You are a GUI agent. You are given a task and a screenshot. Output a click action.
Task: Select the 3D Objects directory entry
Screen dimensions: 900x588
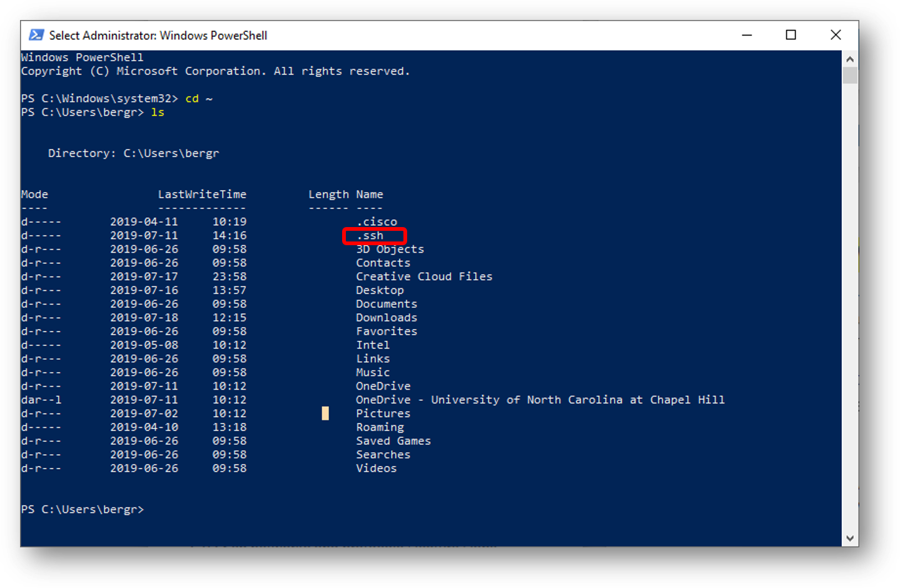point(389,248)
